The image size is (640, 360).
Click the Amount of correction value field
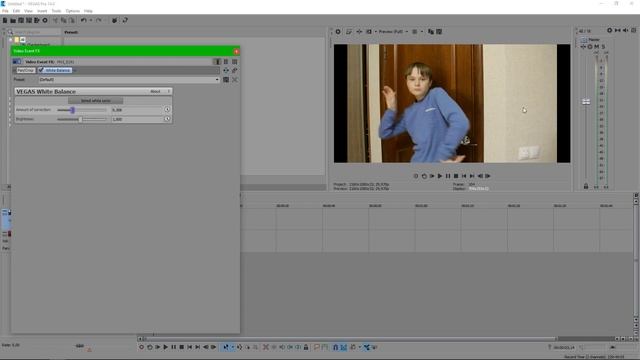[137, 110]
